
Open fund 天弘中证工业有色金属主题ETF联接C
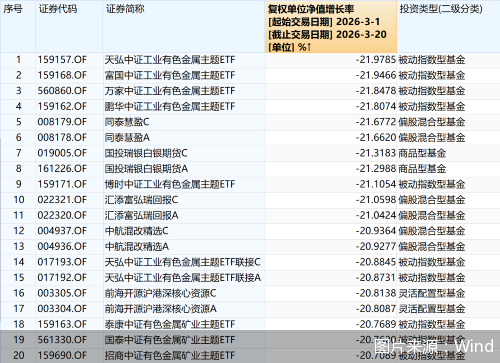coord(183,262)
